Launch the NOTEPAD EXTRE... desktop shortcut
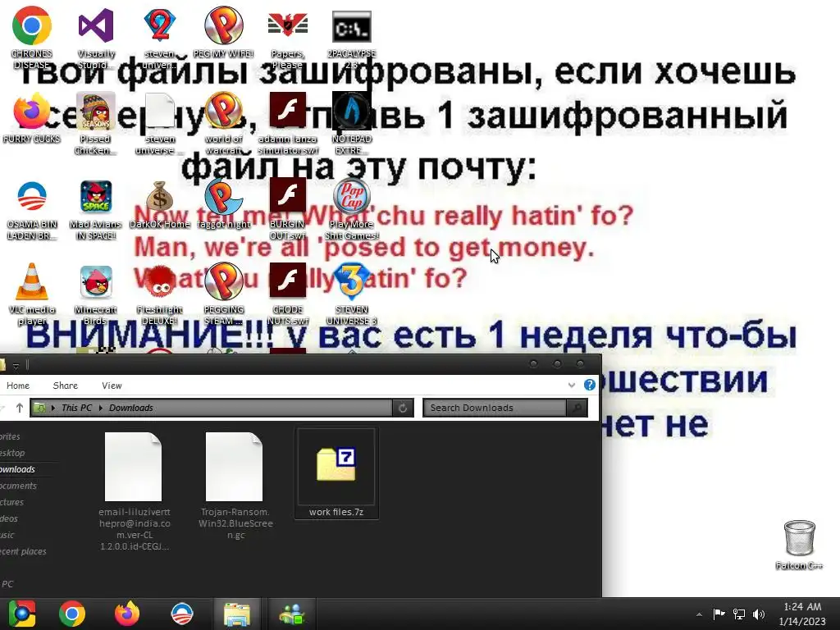Image resolution: width=840 pixels, height=630 pixels. click(351, 111)
